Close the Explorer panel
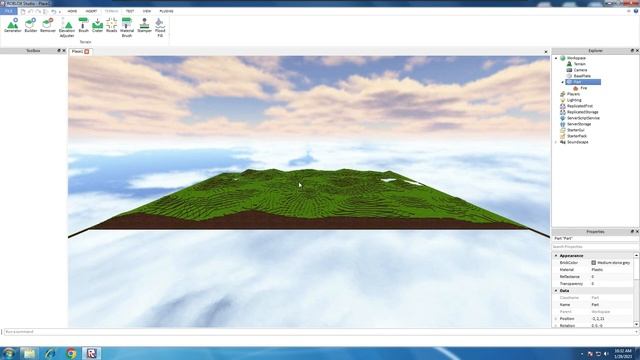This screenshot has width=640, height=360. click(x=637, y=51)
